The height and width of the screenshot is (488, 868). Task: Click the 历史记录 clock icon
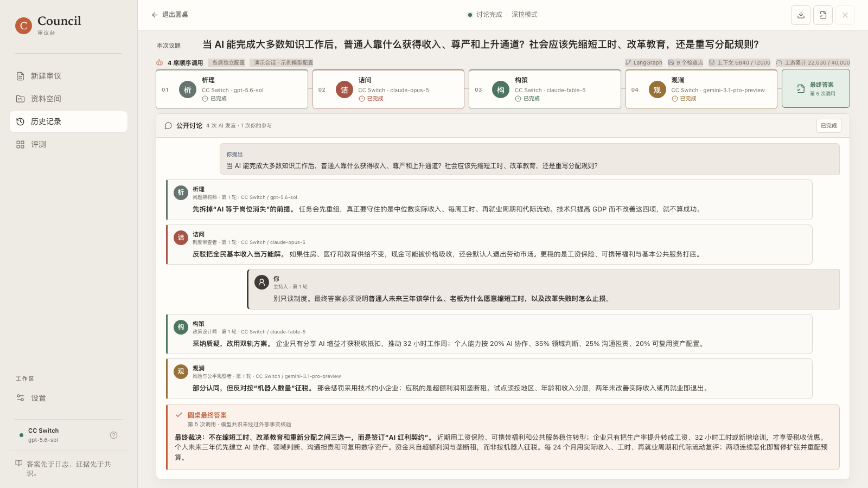[20, 121]
